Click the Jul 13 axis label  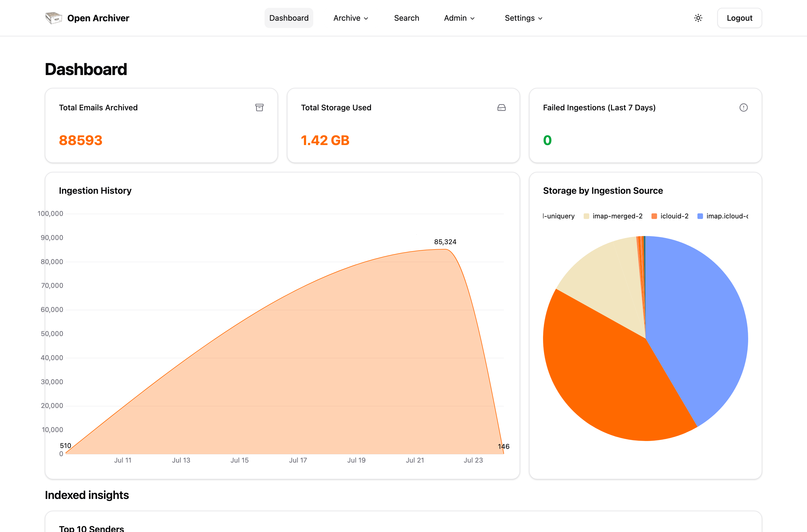coord(181,460)
